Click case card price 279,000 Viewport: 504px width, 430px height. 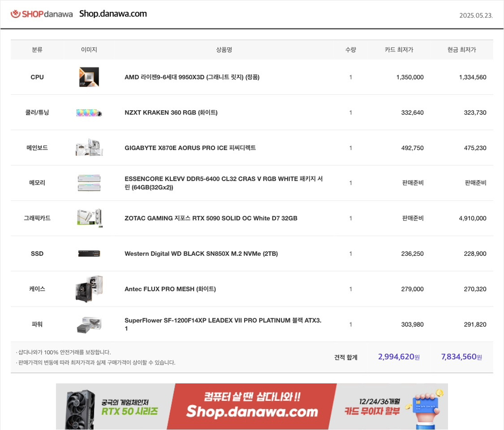point(412,289)
